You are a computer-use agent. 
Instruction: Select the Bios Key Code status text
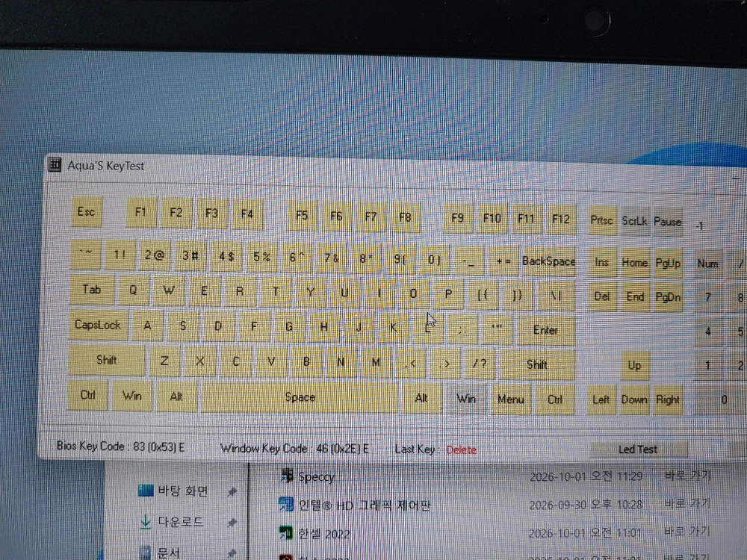(120, 447)
